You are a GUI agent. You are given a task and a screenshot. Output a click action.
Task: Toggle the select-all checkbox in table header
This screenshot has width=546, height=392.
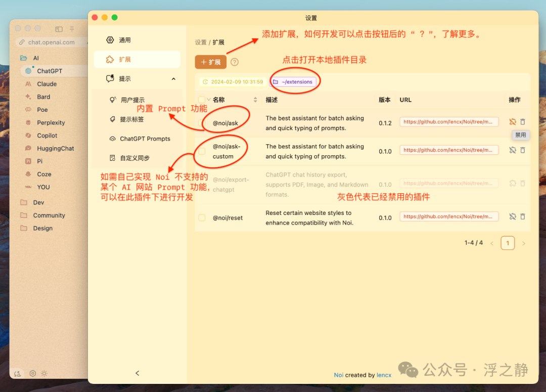pos(202,100)
